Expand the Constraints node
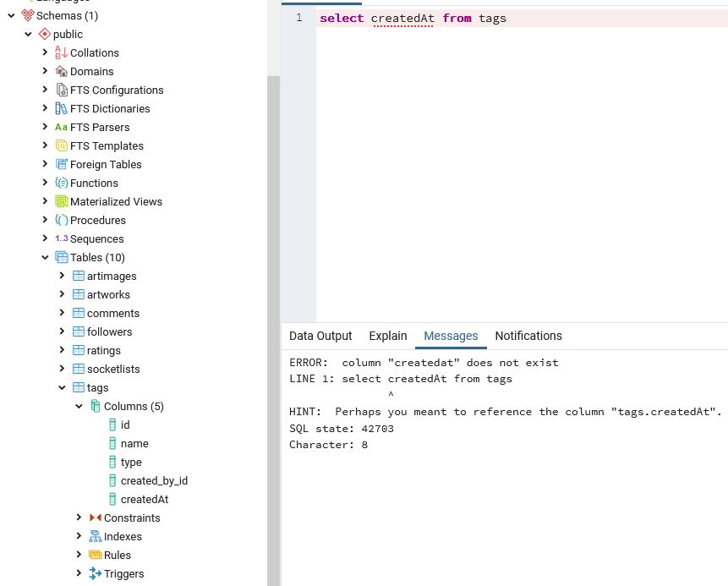Image resolution: width=728 pixels, height=586 pixels. pos(79,517)
